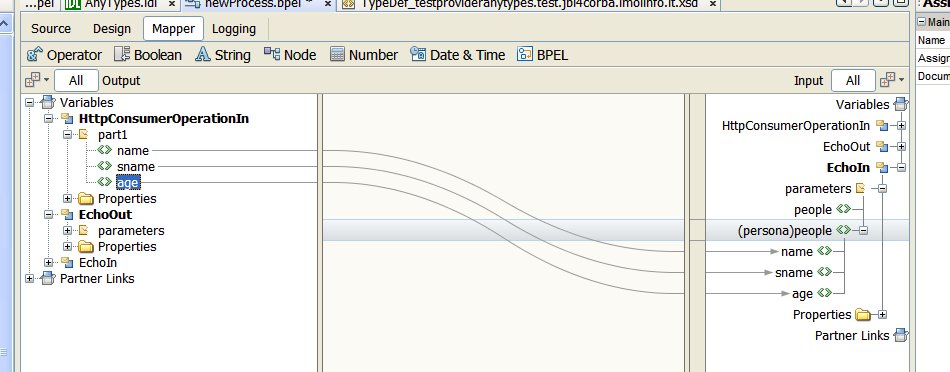Toggle the Output All filter button
Viewport: 950px width, 372px height.
pyautogui.click(x=76, y=81)
